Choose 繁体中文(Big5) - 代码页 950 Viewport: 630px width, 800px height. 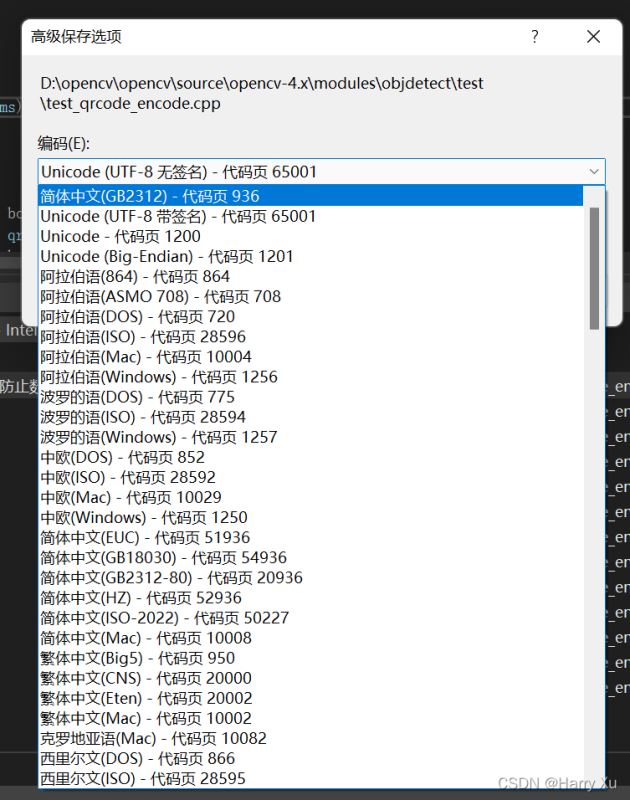[x=138, y=658]
